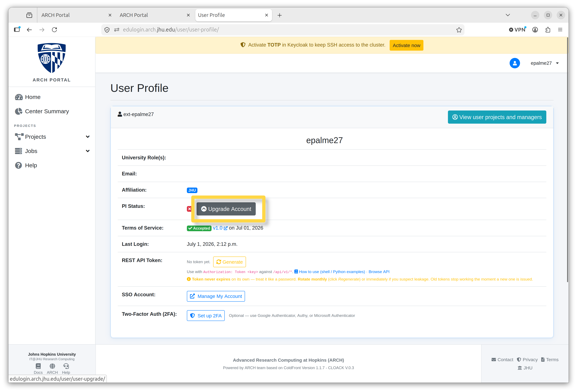Open the VPN toolbar button

517,30
